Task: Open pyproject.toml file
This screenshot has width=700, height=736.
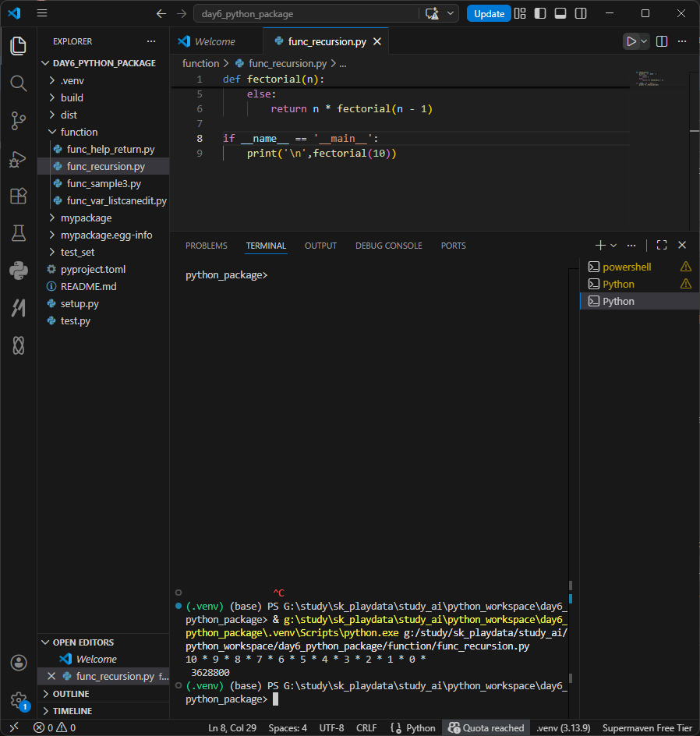Action: 103,270
